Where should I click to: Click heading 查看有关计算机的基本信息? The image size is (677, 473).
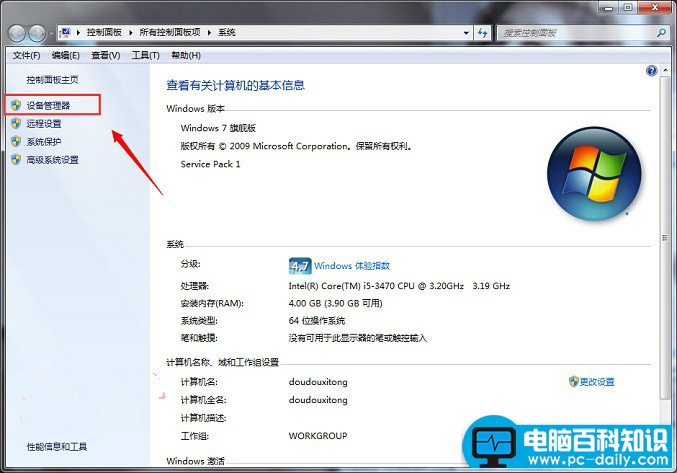tap(235, 85)
